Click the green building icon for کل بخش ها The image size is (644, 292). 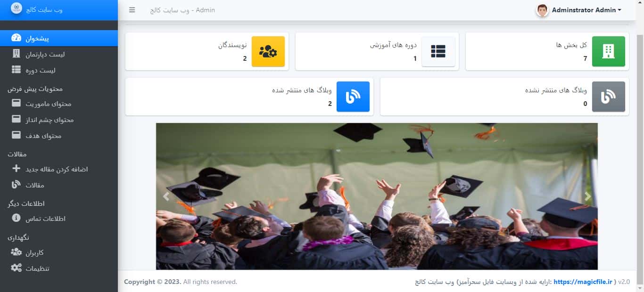coord(608,51)
